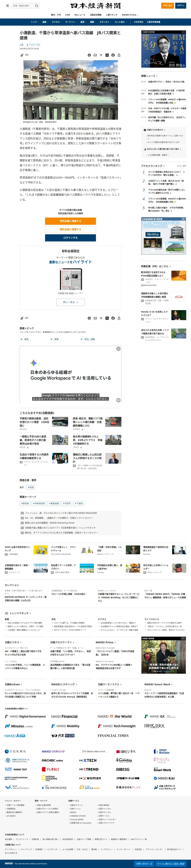Click the お問い合わせ footer button
The image size is (191, 868).
[144, 864]
